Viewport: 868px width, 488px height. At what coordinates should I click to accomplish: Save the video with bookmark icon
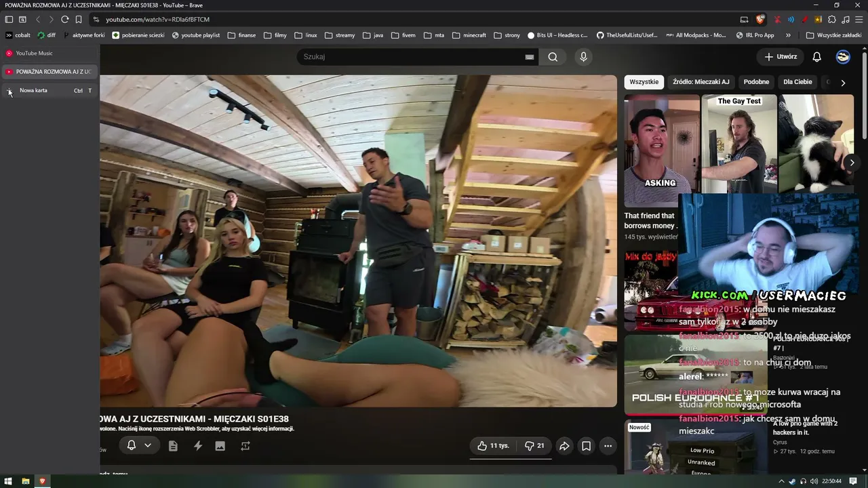(586, 446)
